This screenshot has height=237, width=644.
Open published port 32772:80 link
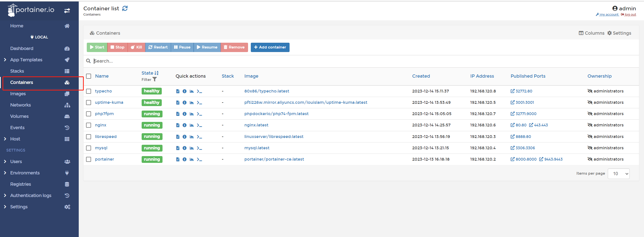[521, 91]
